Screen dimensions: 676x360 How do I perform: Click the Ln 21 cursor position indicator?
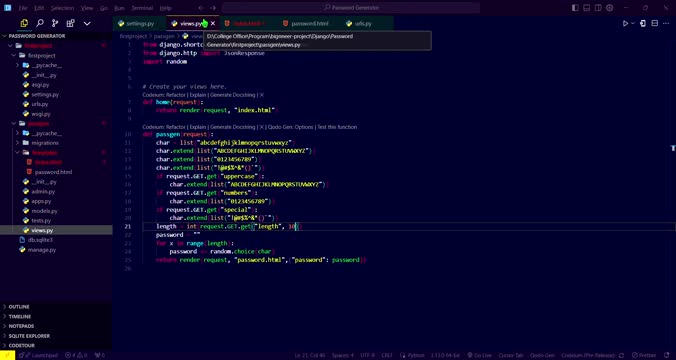(x=310, y=355)
